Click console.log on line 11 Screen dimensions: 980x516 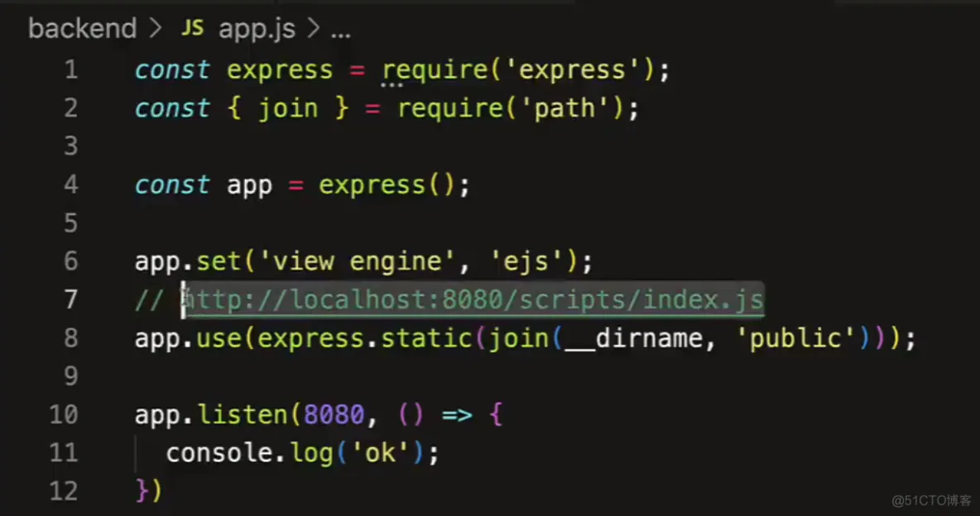250,453
